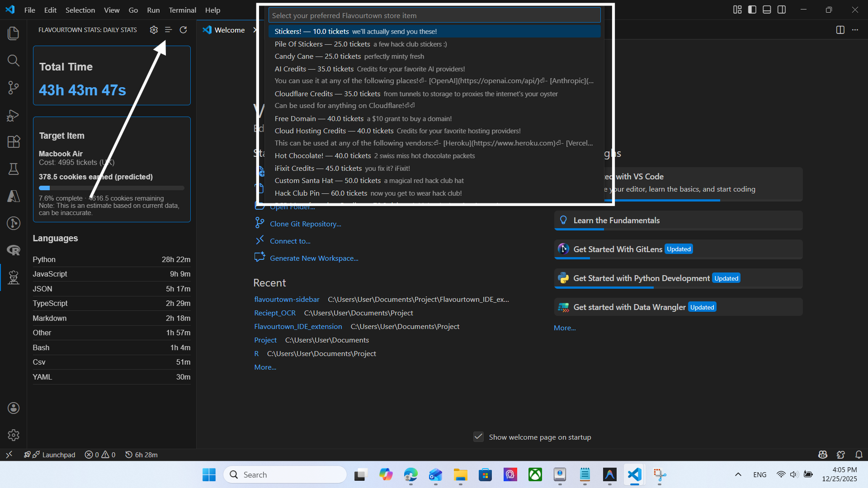Open recent flavourtown-sidebar project
Image resolution: width=868 pixels, height=488 pixels.
tap(287, 300)
